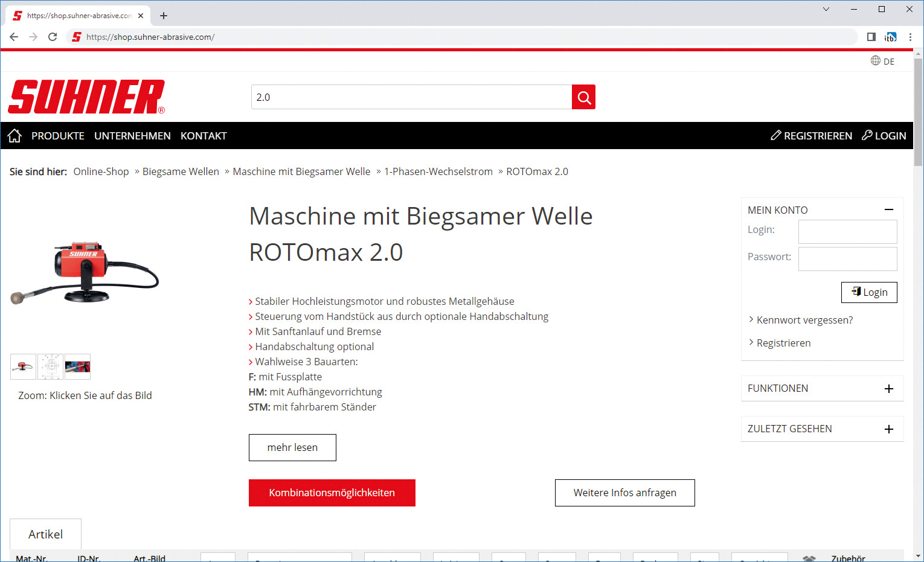Open the UNTERNEHMEN menu

(132, 136)
